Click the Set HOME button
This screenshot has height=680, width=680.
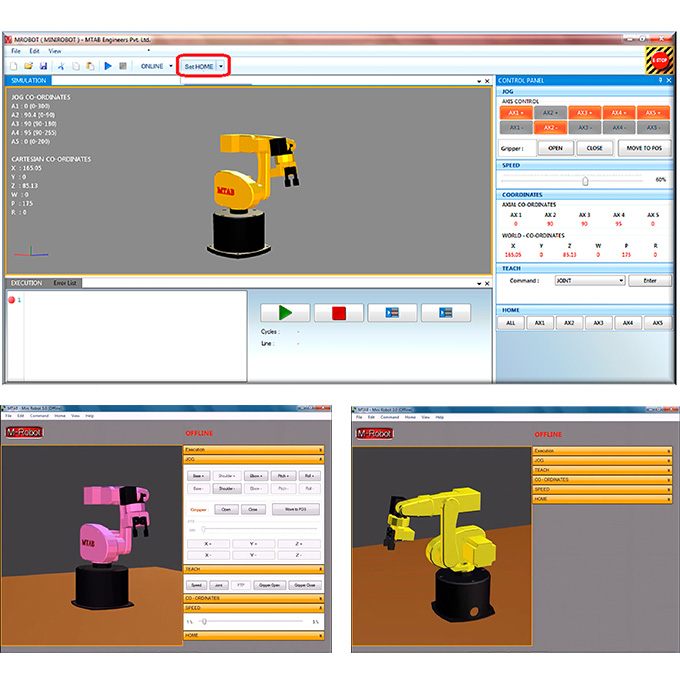click(x=199, y=66)
